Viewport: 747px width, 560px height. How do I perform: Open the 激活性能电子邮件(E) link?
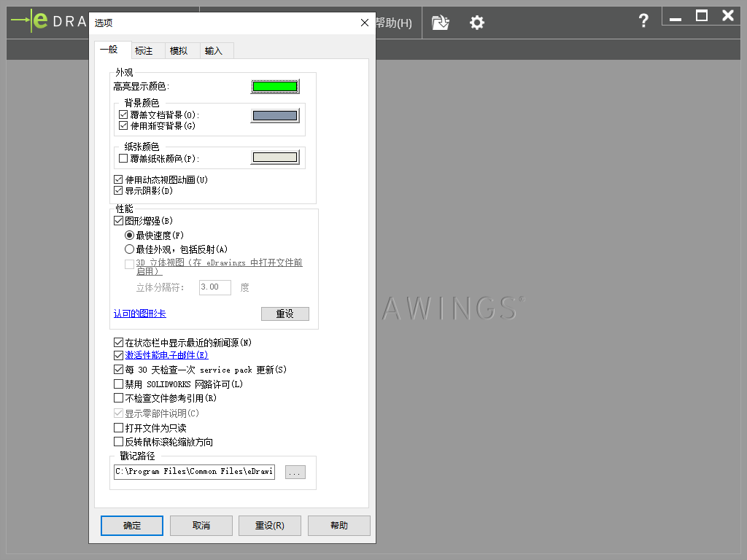click(166, 355)
